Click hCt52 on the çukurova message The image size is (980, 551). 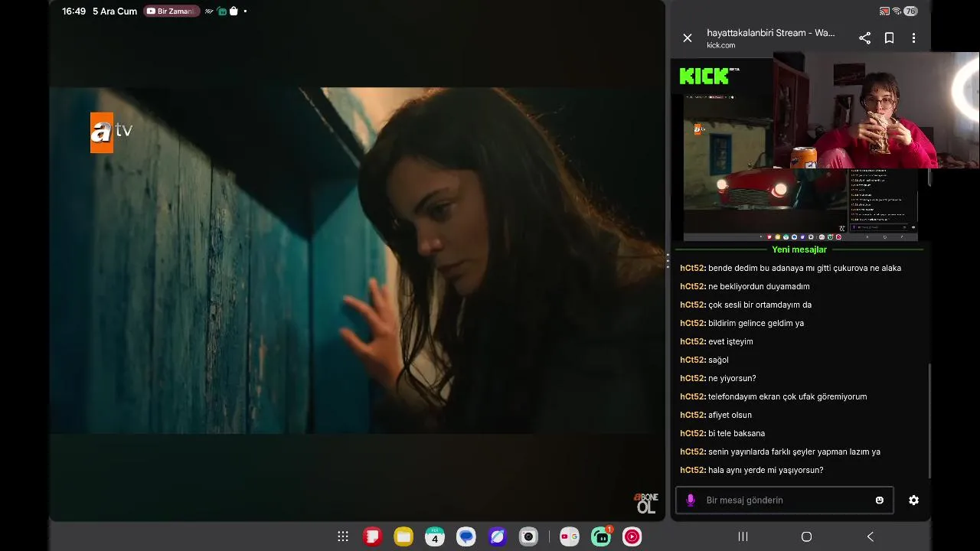click(x=693, y=268)
